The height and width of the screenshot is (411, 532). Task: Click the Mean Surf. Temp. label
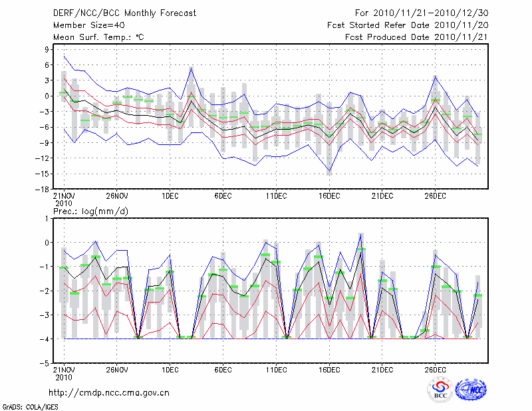(98, 37)
